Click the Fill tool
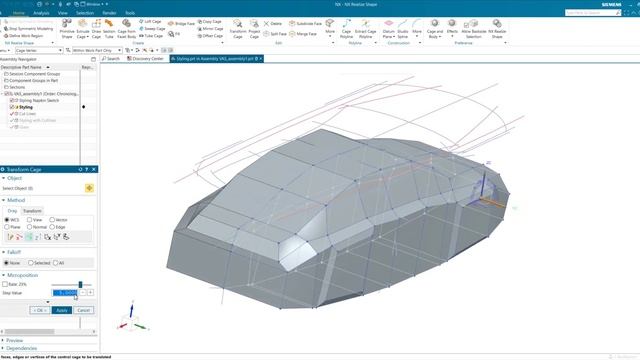The image size is (640, 360). coord(174,34)
